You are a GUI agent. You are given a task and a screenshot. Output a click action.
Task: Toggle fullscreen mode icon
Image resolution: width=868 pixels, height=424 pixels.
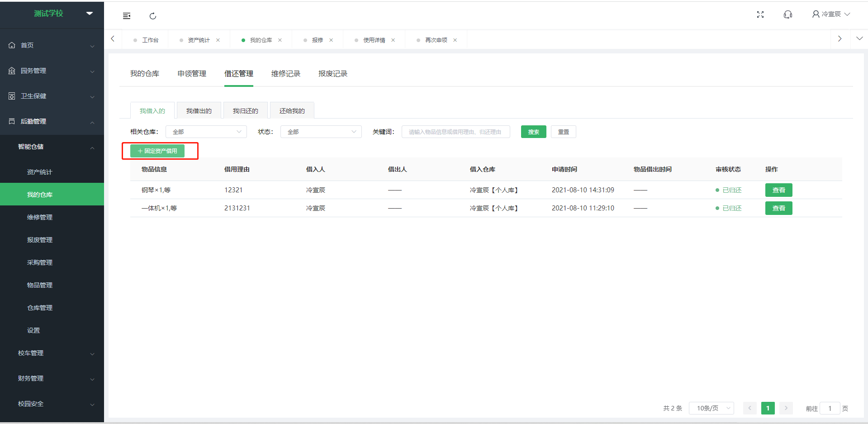760,14
